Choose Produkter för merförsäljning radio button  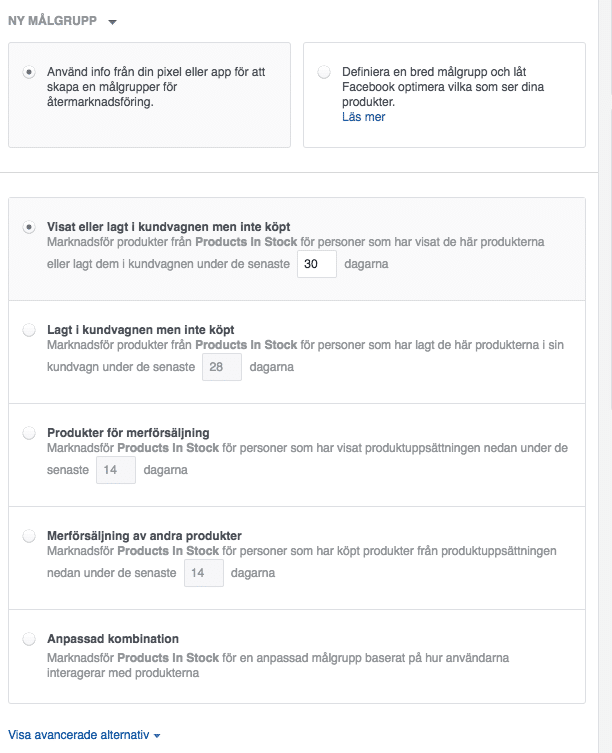click(29, 433)
